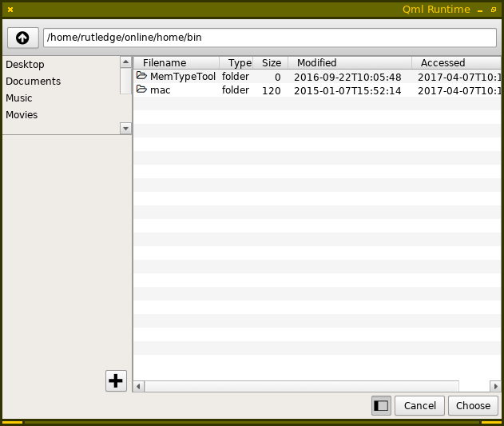The image size is (504, 426).
Task: Click the horizontal scrollbar left arrow
Action: coord(139,386)
